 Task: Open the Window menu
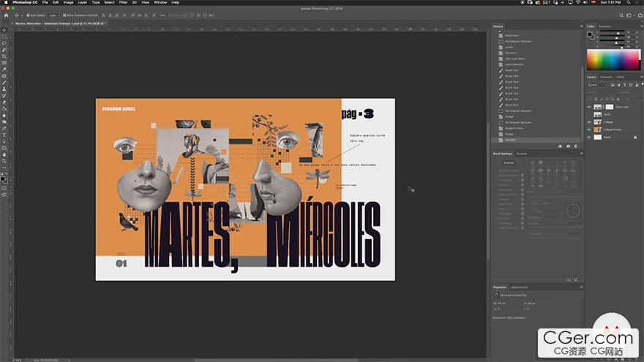click(x=160, y=2)
